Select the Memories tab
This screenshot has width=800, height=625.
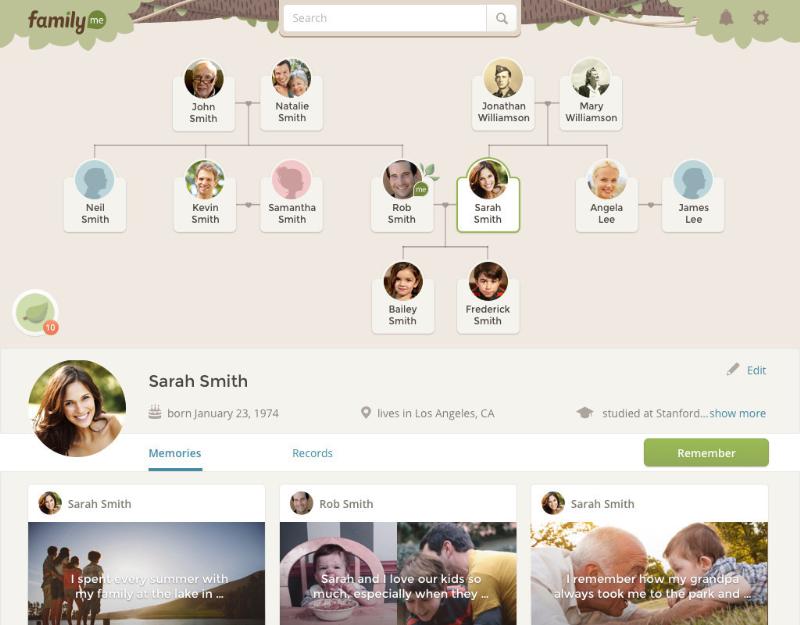click(175, 453)
